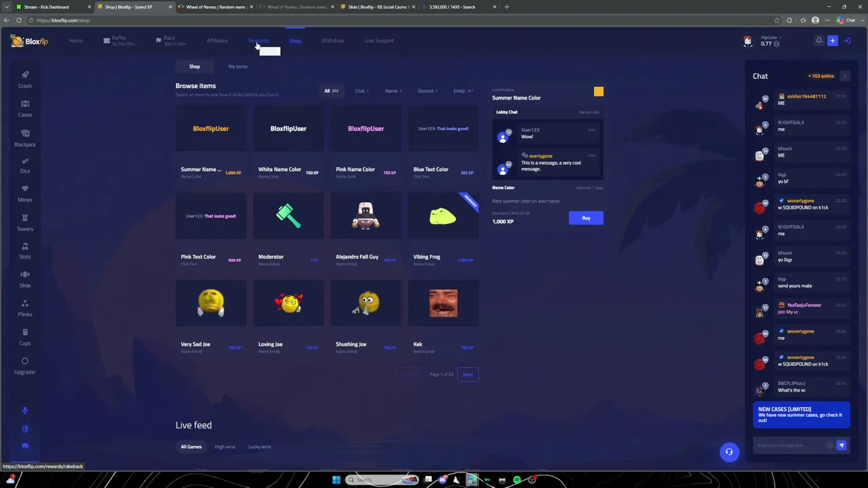The height and width of the screenshot is (488, 868).
Task: Open Affiliates page
Action: 217,41
